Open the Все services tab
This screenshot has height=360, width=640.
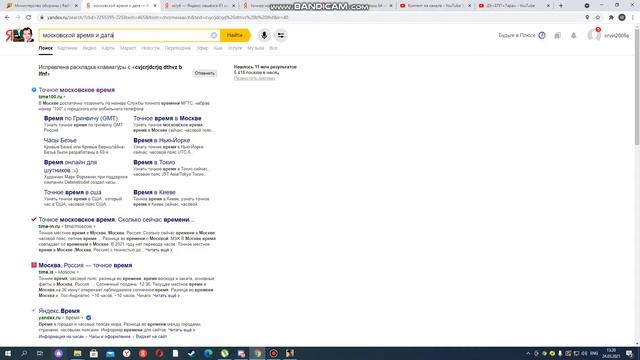273,48
